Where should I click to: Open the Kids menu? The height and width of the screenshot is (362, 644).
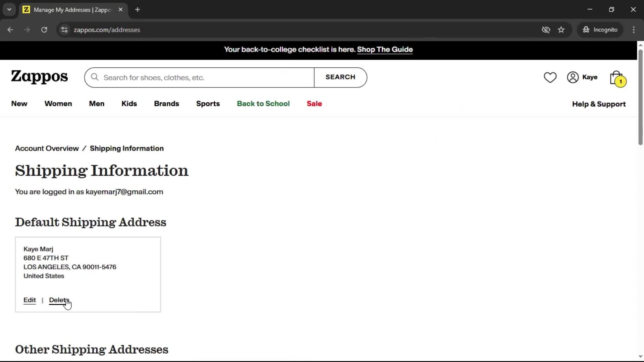point(129,104)
